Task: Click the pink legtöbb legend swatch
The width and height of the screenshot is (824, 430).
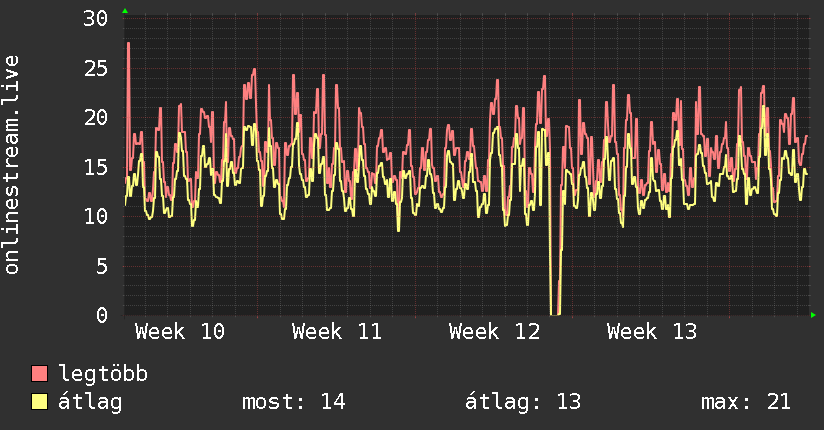Action: click(x=39, y=373)
